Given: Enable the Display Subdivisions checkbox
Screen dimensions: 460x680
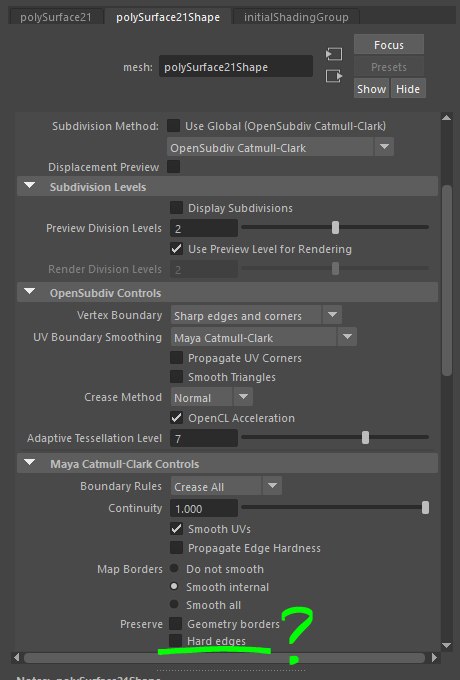Looking at the screenshot, I should [176, 207].
